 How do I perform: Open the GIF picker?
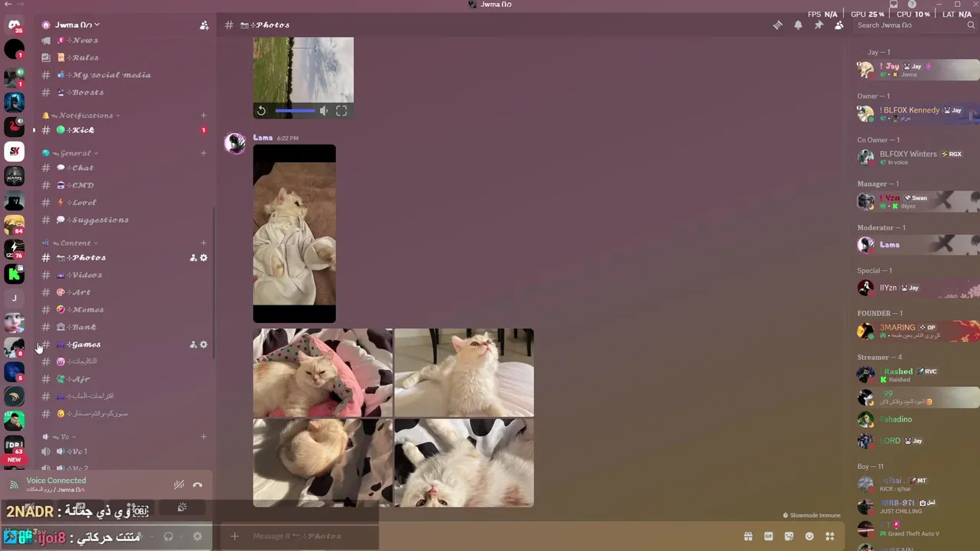[x=769, y=536]
